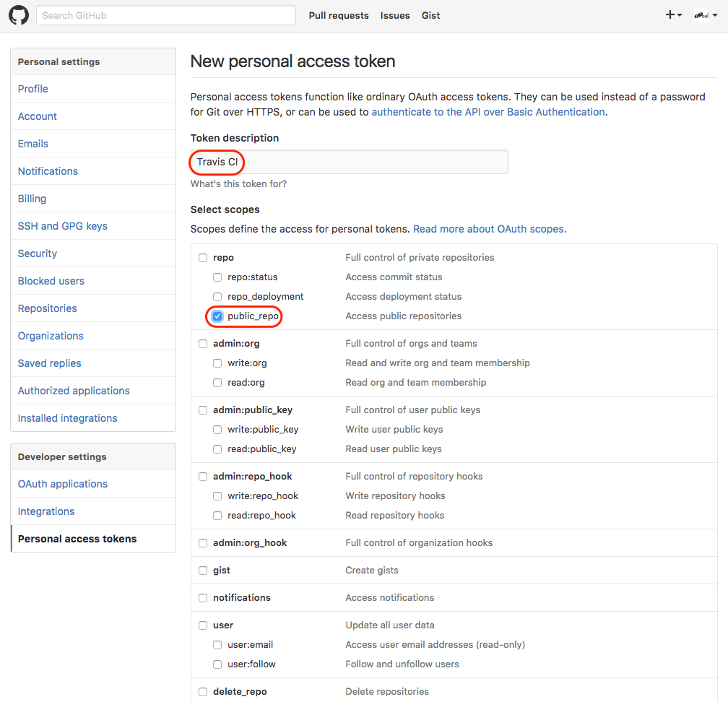Viewport: 728px width, 702px height.
Task: Follow the Basic Authentication API link
Action: (x=487, y=112)
